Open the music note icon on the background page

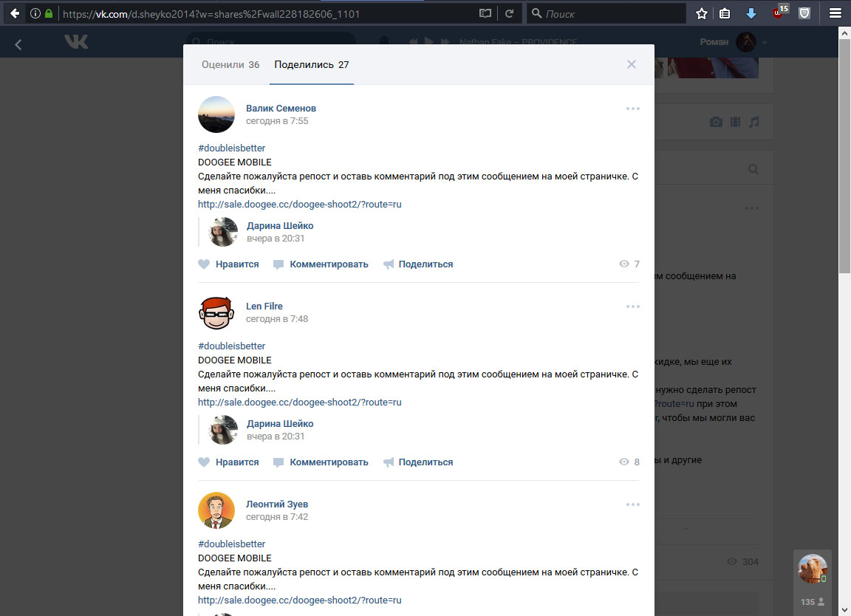click(x=753, y=122)
